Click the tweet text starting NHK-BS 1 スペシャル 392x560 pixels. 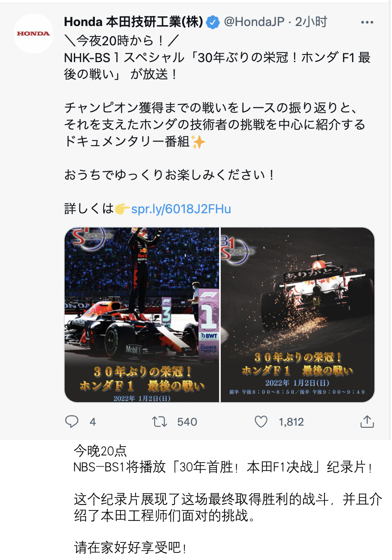coord(217,65)
